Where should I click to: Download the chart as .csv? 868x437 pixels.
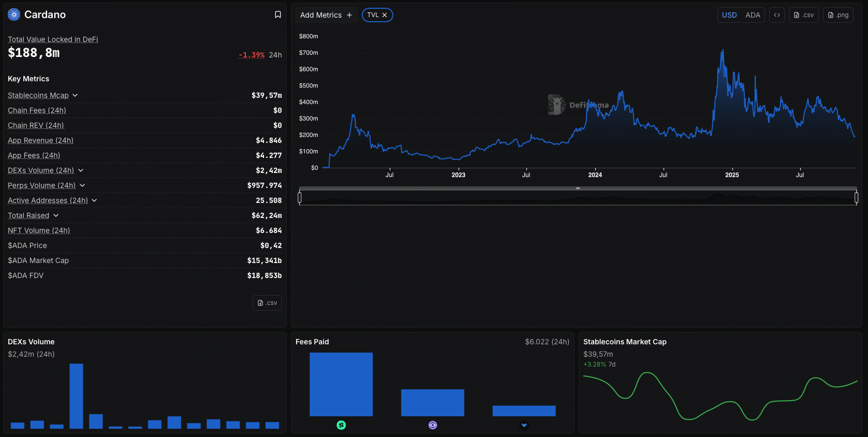click(804, 15)
